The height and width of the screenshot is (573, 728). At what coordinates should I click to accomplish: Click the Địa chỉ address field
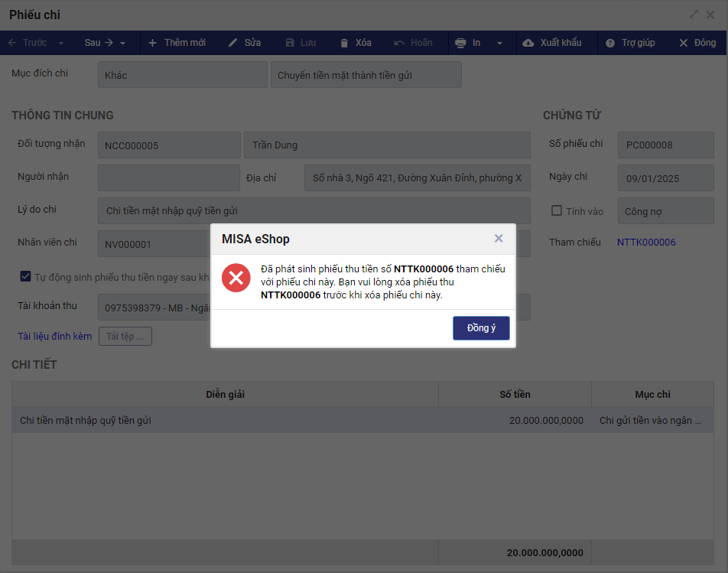(x=418, y=177)
